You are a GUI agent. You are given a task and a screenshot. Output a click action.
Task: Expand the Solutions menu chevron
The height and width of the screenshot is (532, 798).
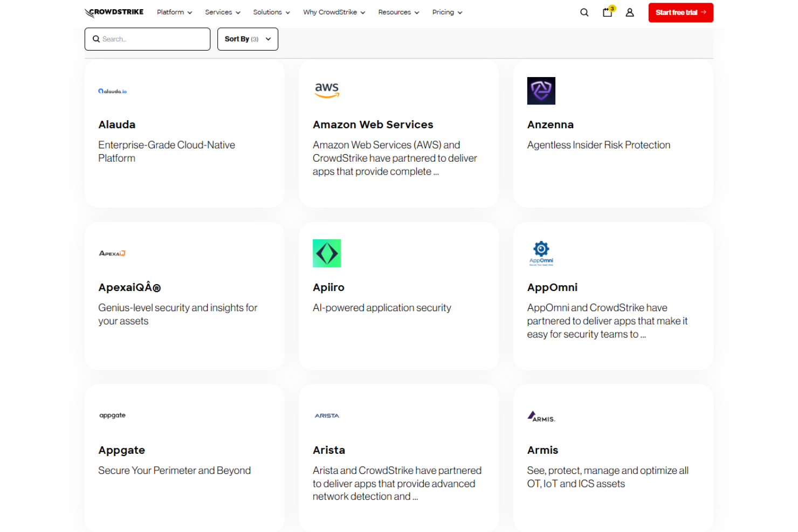(x=288, y=12)
